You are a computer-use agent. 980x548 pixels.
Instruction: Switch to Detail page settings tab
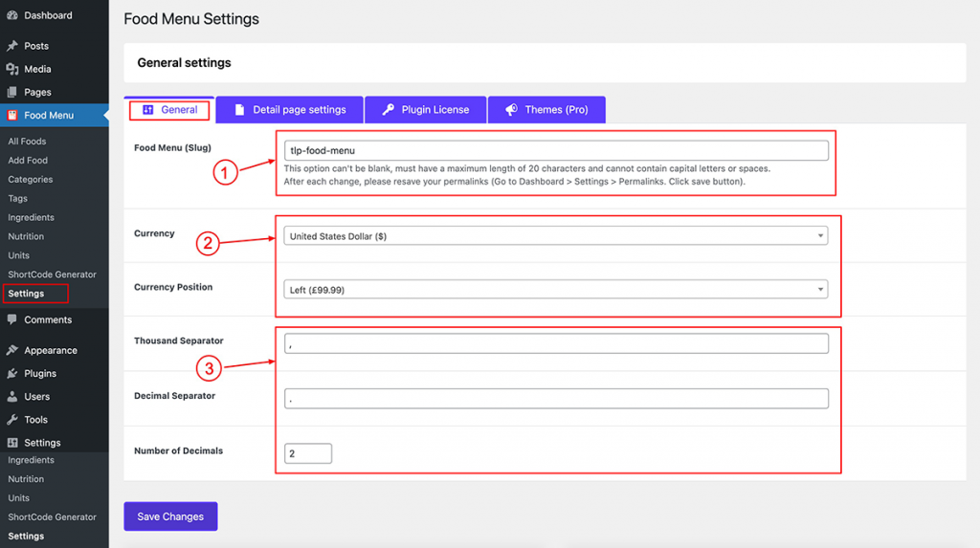pos(289,109)
